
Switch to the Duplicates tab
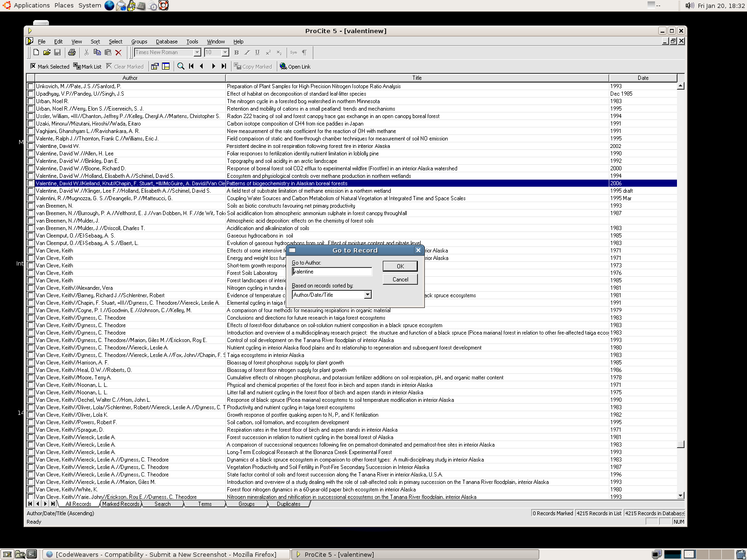tap(289, 504)
